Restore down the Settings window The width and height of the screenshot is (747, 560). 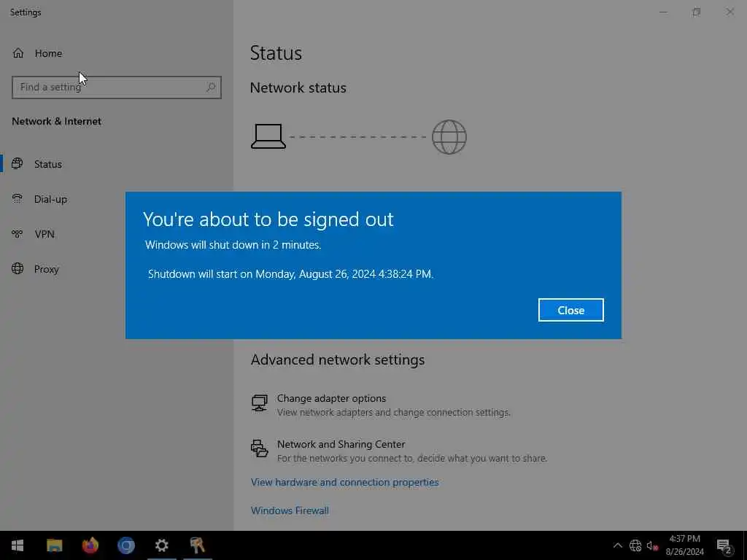(x=697, y=12)
